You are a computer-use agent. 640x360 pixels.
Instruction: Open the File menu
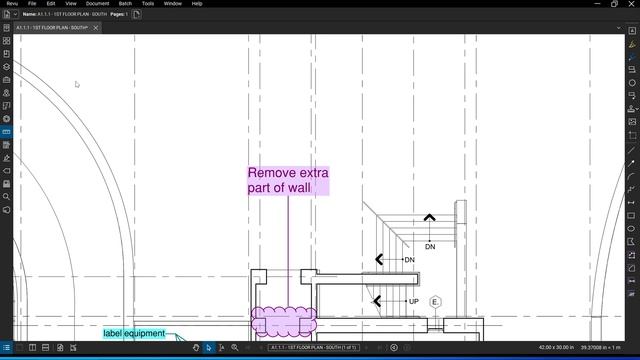click(32, 3)
